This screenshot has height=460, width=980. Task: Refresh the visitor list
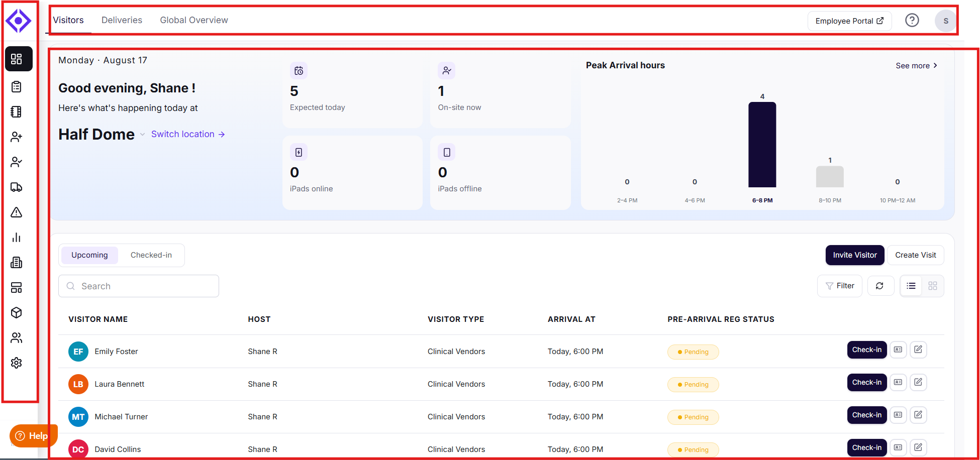tap(880, 286)
